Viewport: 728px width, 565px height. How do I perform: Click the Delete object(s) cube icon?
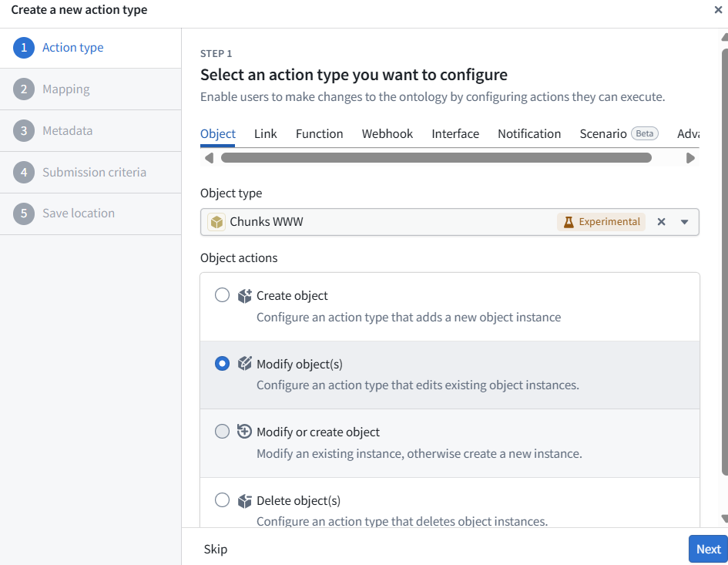[245, 500]
